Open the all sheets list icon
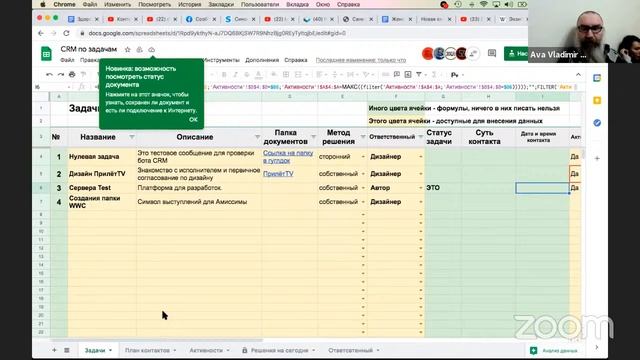The width and height of the screenshot is (640, 360). [x=67, y=350]
